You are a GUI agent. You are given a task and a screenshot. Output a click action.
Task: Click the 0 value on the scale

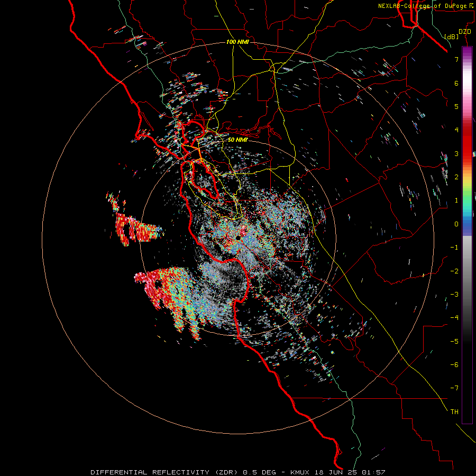point(456,224)
